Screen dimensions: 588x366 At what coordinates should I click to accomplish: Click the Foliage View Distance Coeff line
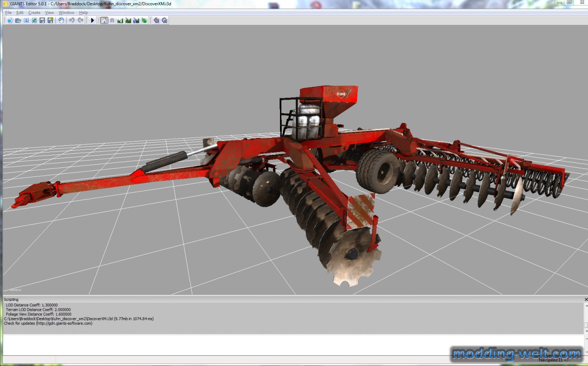pyautogui.click(x=38, y=314)
